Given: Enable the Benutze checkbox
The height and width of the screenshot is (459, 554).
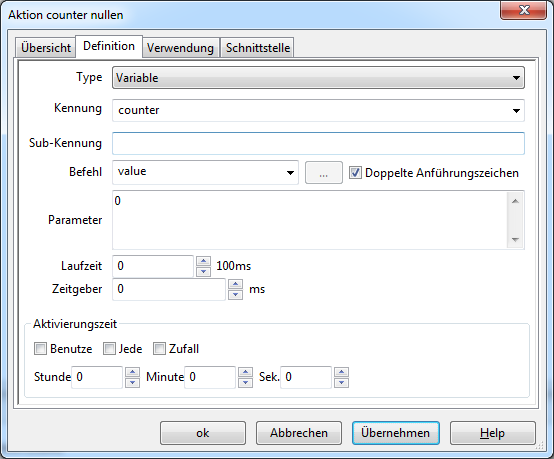Looking at the screenshot, I should pos(40,349).
